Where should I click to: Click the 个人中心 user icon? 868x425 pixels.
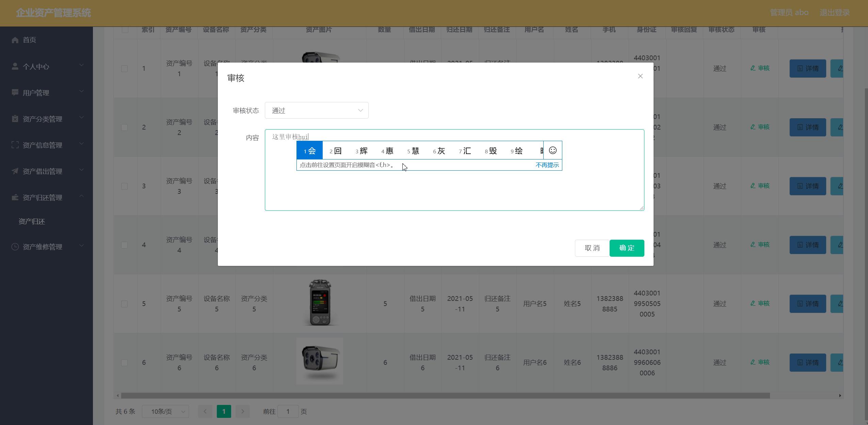pyautogui.click(x=15, y=66)
